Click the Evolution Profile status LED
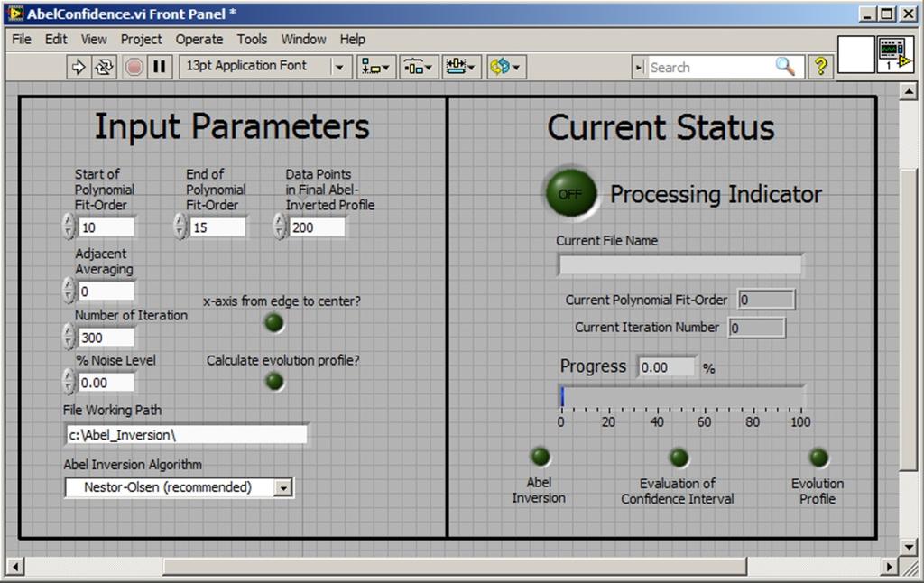 coord(818,458)
